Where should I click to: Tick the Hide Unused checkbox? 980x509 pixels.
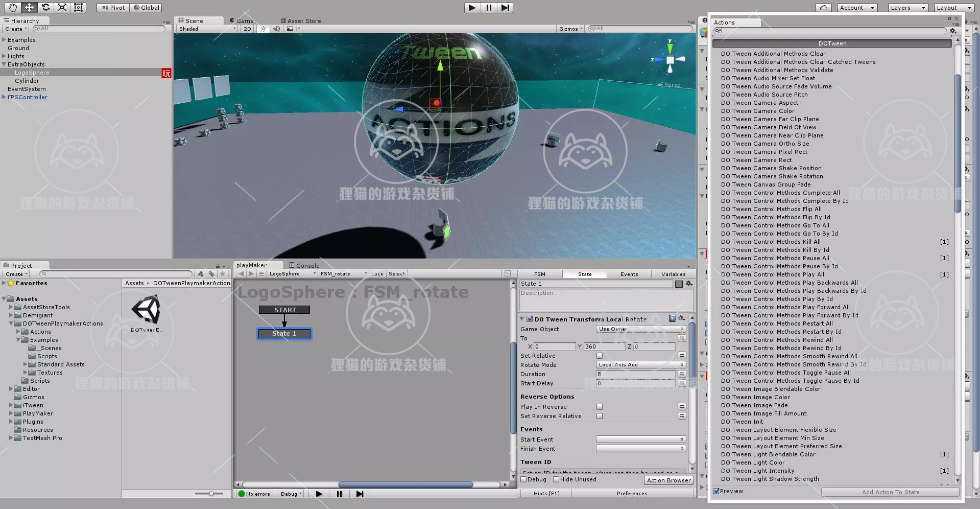click(x=556, y=479)
